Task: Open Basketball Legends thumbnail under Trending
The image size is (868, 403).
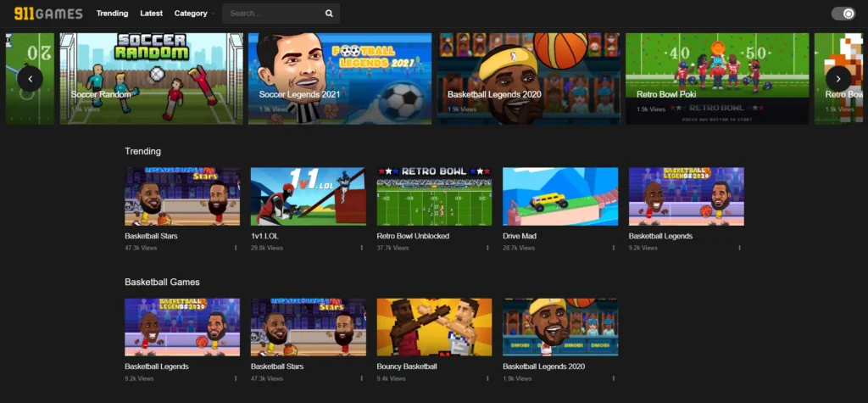Action: coord(687,196)
